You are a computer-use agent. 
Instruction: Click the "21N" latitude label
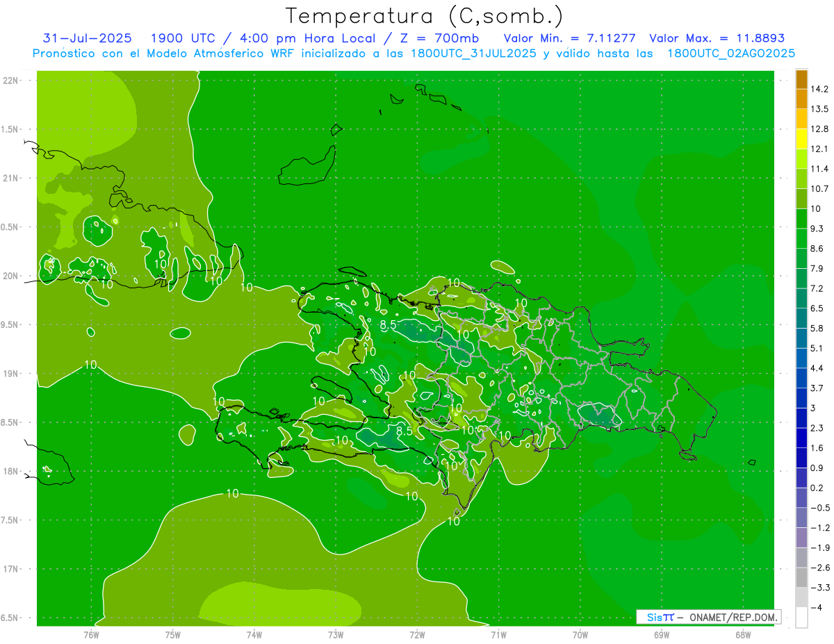12,178
